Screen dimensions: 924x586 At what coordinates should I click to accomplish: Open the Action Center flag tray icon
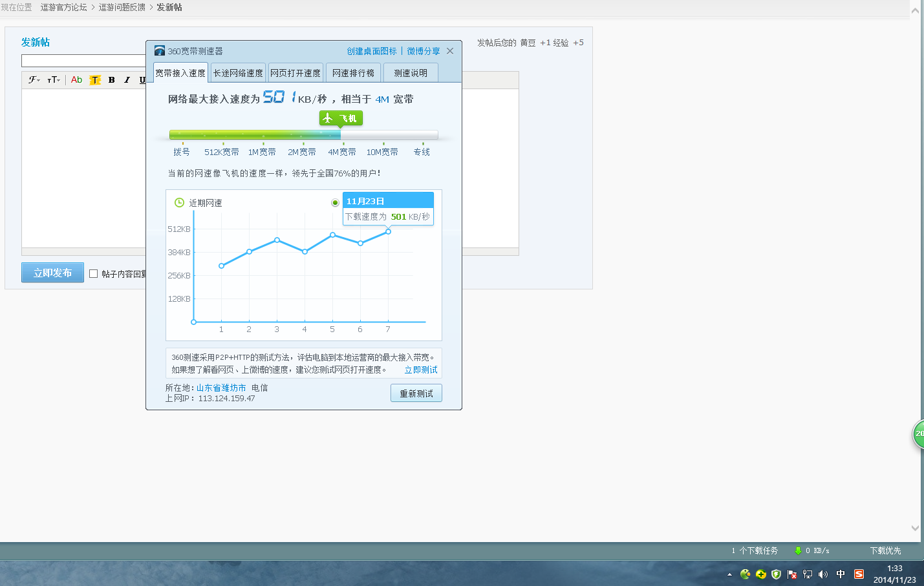[791, 574]
